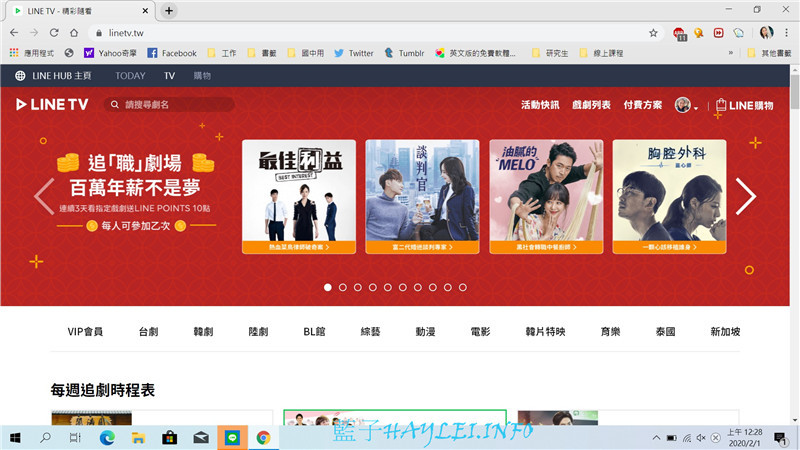The height and width of the screenshot is (450, 800).
Task: Open the 新加坡 category
Action: point(725,332)
